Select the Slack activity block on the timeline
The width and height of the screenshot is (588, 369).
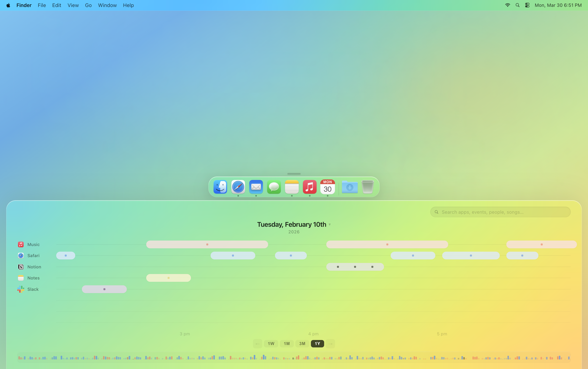point(104,289)
